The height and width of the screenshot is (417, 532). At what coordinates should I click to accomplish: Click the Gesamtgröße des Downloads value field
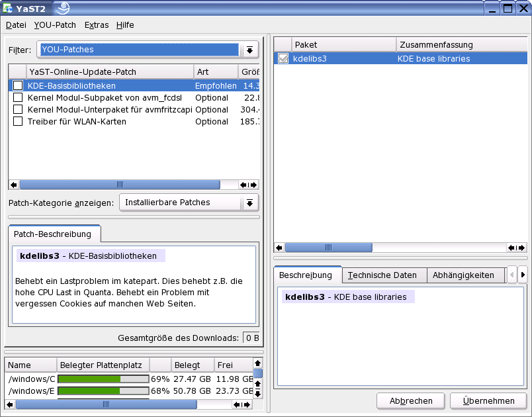click(x=251, y=338)
